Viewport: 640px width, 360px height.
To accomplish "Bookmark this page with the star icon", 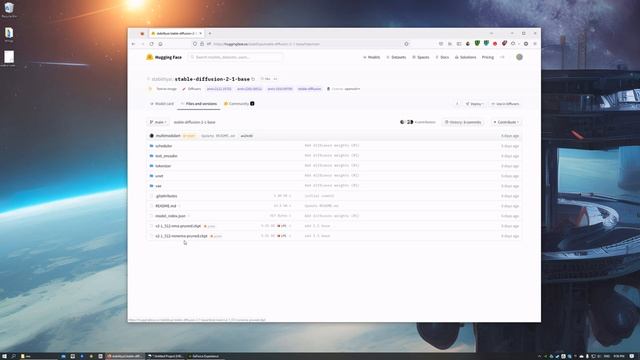I will [x=407, y=44].
